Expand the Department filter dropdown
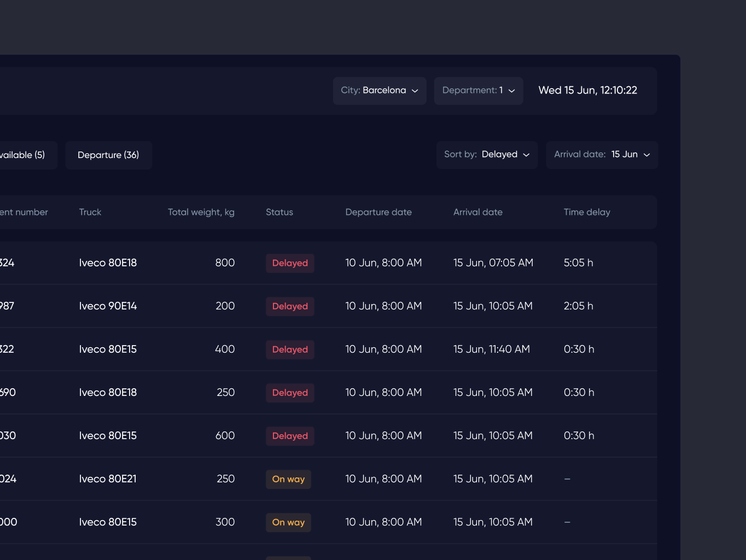The image size is (746, 560). click(x=478, y=90)
